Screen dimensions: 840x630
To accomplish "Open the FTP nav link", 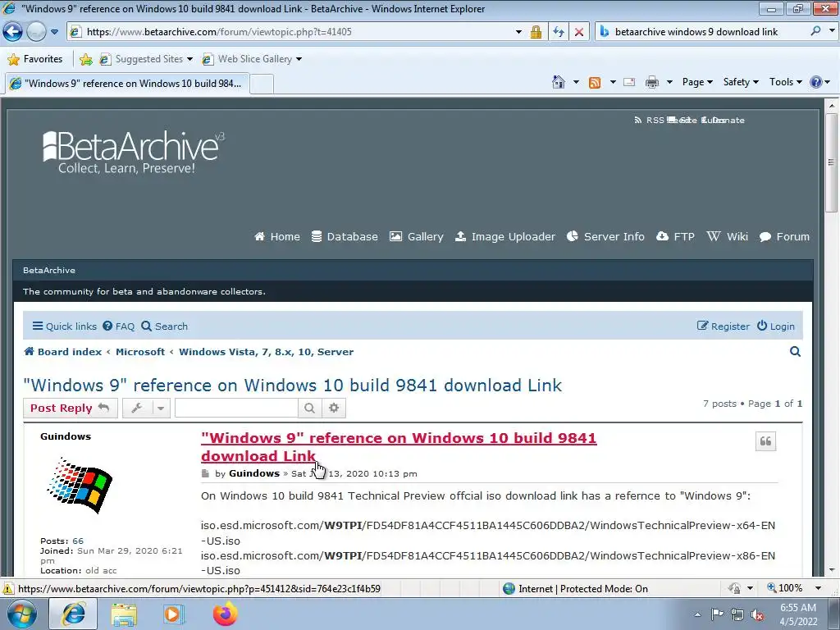I will click(x=675, y=236).
